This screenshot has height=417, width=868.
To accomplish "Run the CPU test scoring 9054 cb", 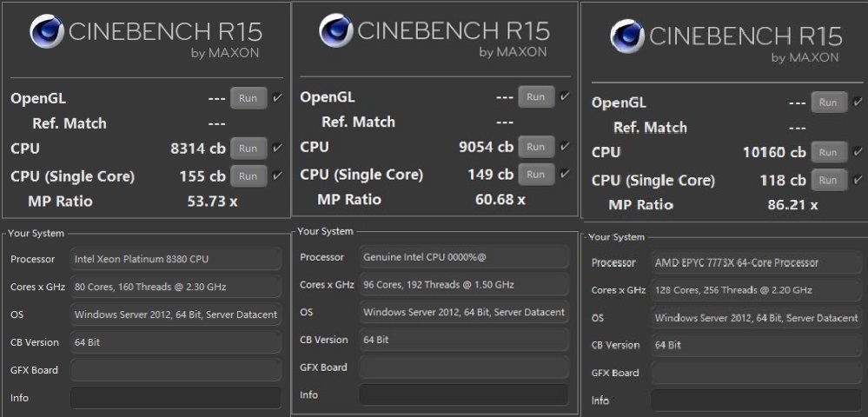I will click(x=535, y=147).
